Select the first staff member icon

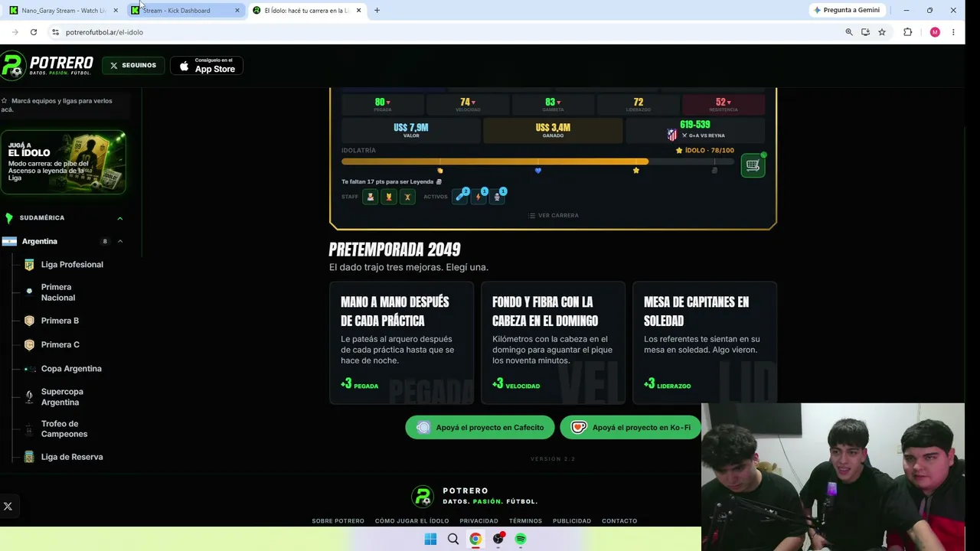click(371, 197)
